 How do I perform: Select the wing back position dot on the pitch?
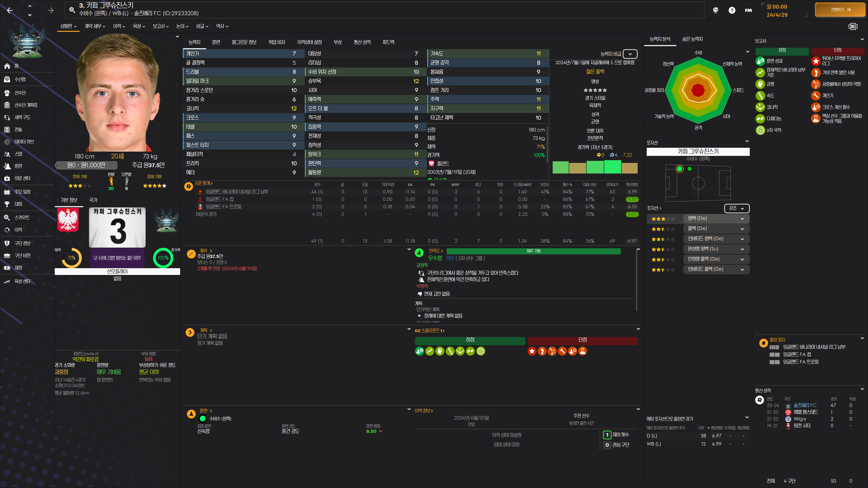[x=689, y=169]
